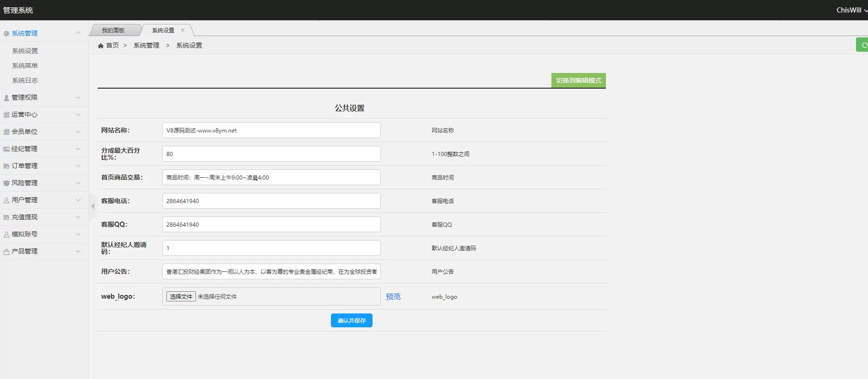The height and width of the screenshot is (379, 868).
Task: Collapse sidebar with left arrow handle
Action: click(92, 206)
